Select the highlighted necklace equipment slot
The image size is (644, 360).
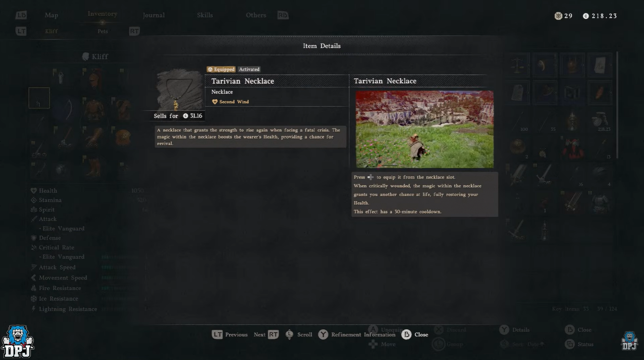39,98
